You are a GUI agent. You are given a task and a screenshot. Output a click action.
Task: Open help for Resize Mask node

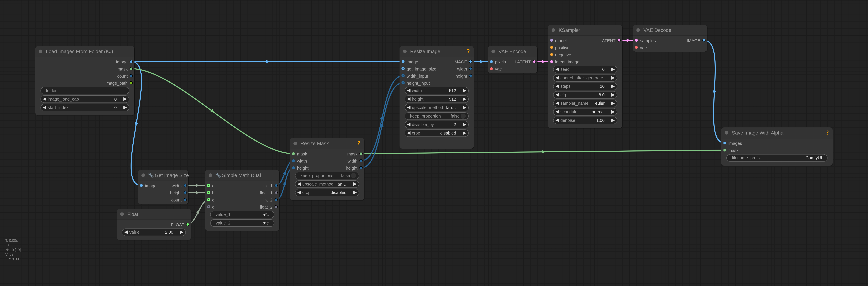click(x=359, y=143)
